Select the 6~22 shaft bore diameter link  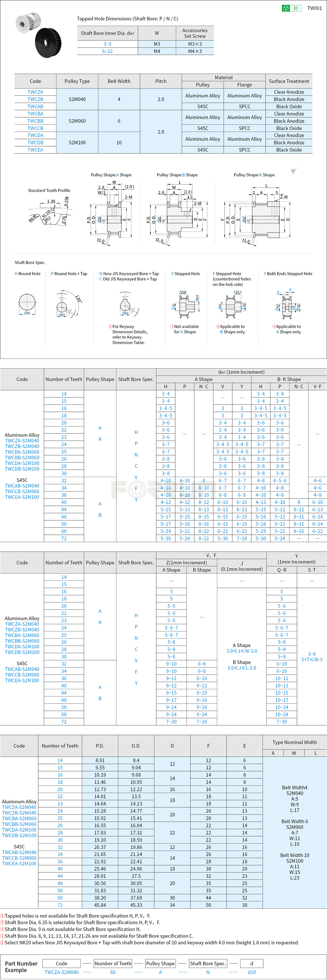[x=107, y=51]
